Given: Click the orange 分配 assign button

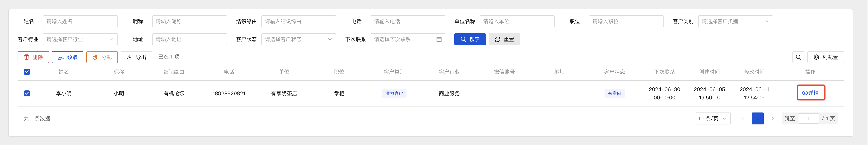Looking at the screenshot, I should (x=102, y=57).
